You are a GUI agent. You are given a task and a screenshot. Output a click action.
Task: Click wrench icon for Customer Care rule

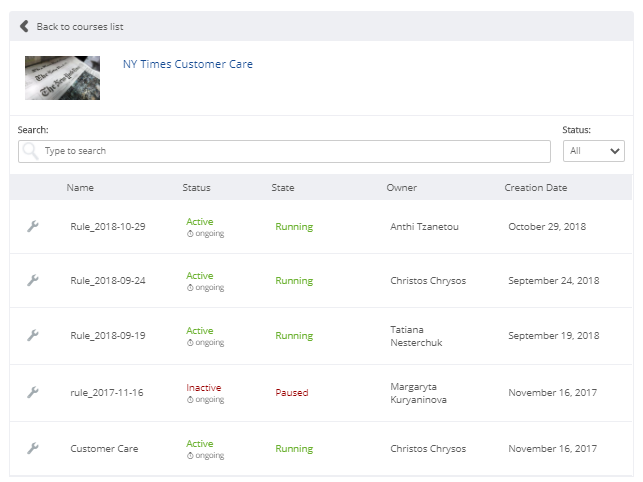[x=33, y=448]
